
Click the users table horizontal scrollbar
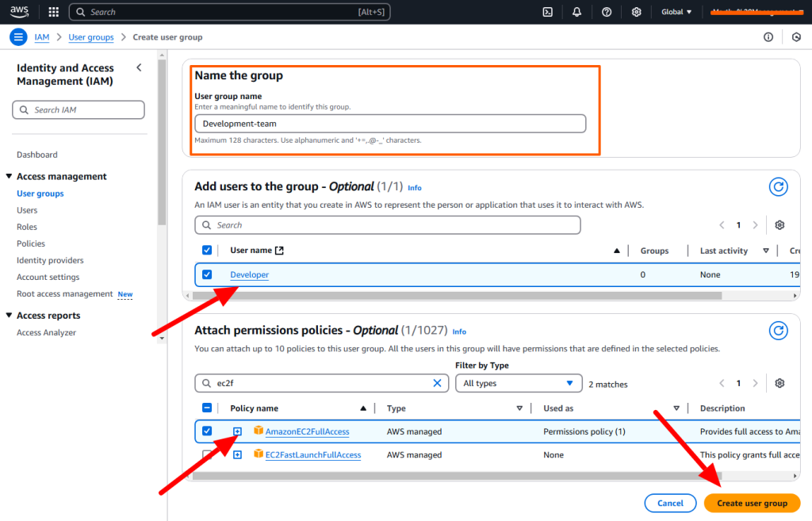(x=457, y=295)
